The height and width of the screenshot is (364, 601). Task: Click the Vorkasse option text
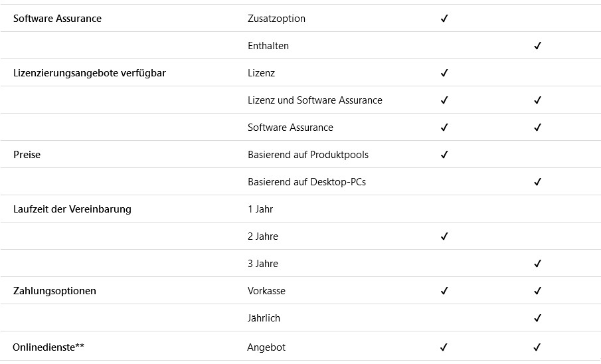click(x=266, y=291)
